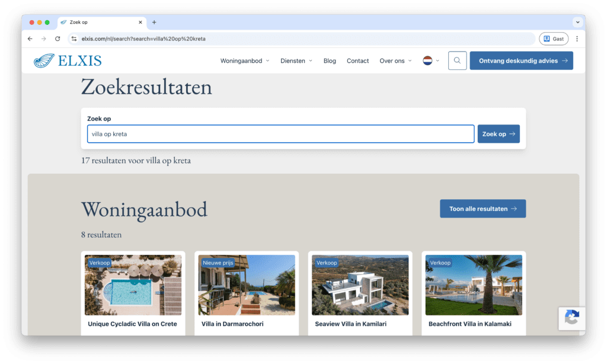Reload the page with the refresh icon

point(57,39)
